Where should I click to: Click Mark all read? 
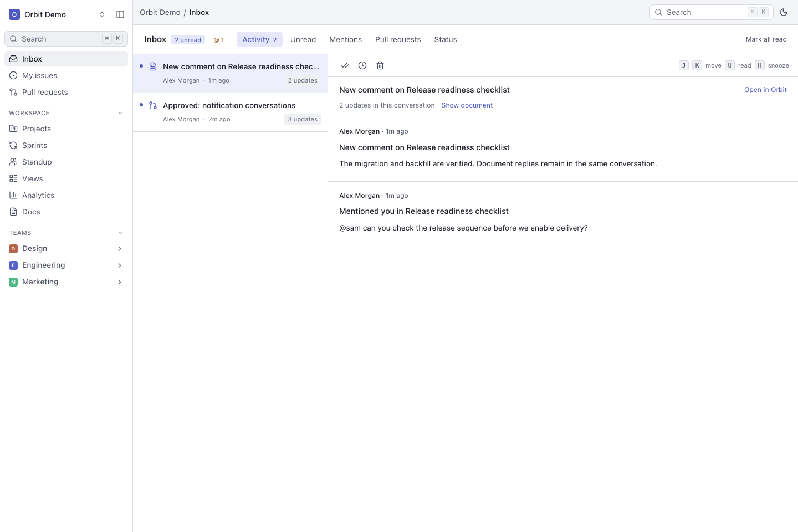tap(766, 39)
